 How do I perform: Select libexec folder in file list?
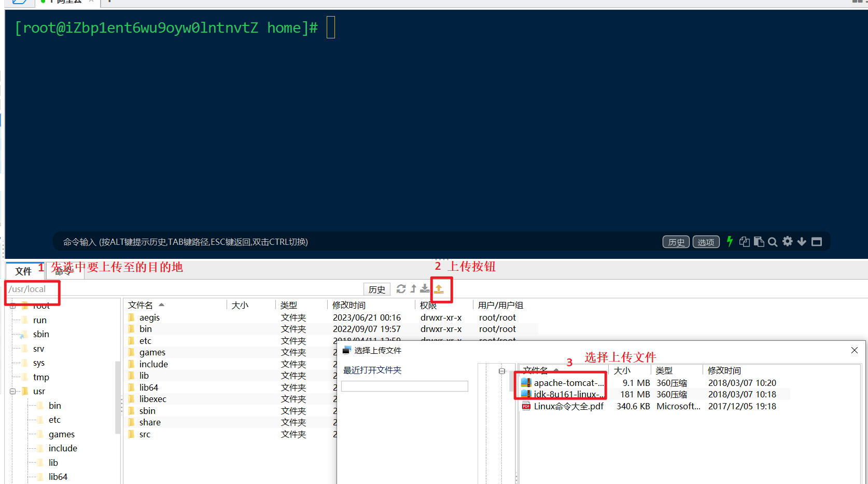pos(152,399)
